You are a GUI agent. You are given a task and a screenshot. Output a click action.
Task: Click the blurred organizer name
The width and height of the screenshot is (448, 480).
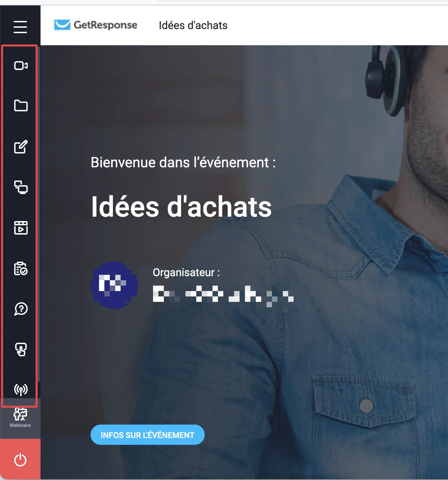pos(223,294)
